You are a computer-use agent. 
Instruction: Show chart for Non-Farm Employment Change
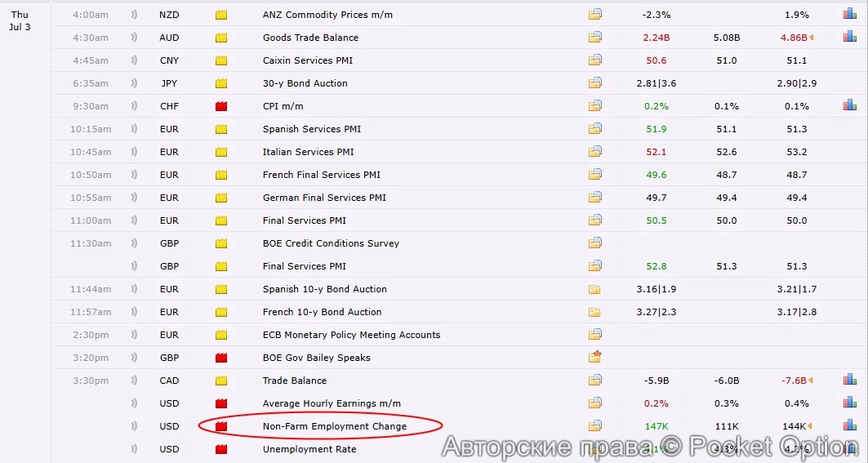pyautogui.click(x=849, y=426)
